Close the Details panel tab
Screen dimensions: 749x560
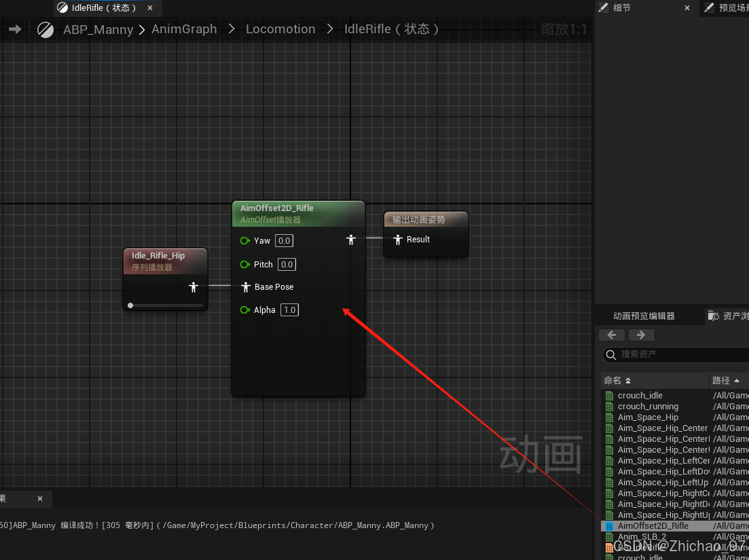(x=687, y=7)
